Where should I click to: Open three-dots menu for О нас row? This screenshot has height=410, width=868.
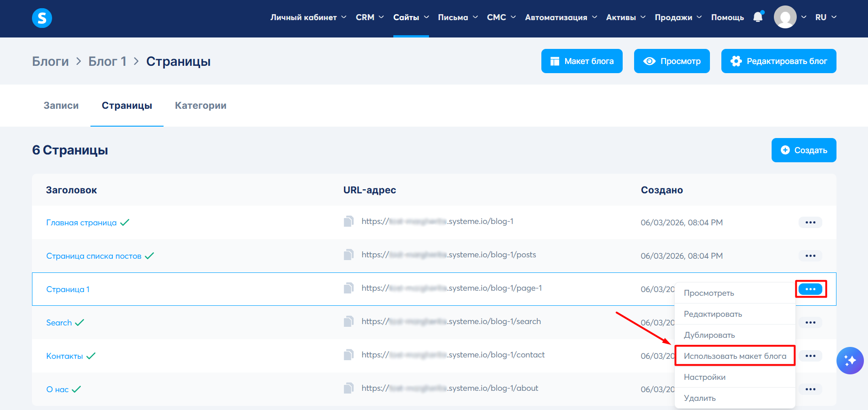point(810,389)
